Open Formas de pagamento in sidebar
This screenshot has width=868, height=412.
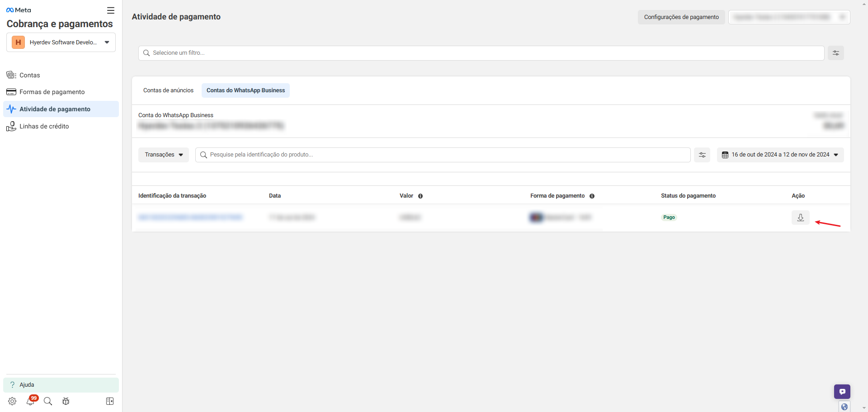pos(52,92)
